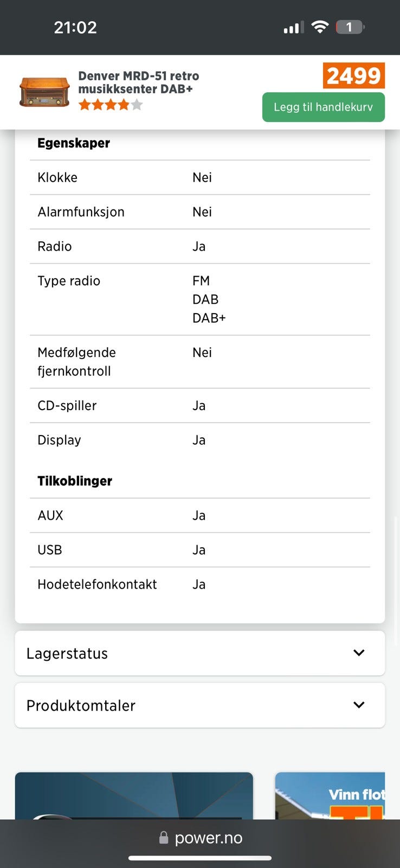The width and height of the screenshot is (400, 868).
Task: Open the Denver MRD-51 retro musikksenter title
Action: tap(138, 82)
